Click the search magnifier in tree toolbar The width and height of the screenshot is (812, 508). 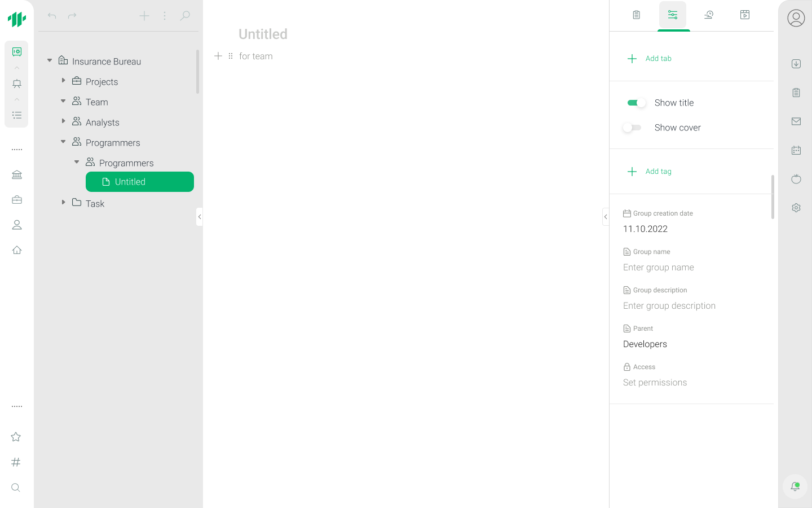pos(185,16)
